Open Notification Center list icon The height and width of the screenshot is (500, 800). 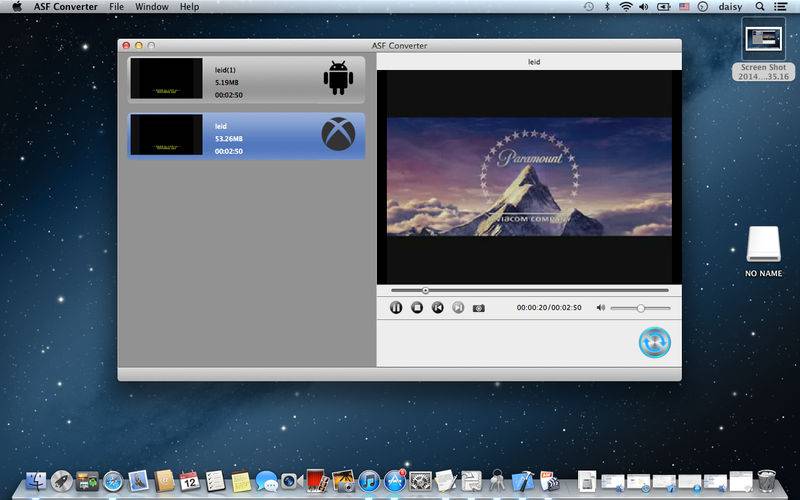click(x=780, y=7)
